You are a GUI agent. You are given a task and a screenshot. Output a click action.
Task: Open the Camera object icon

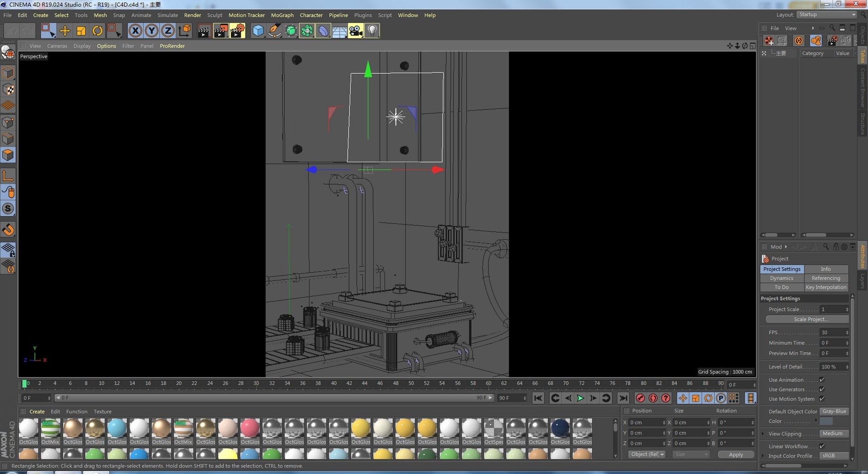(356, 31)
